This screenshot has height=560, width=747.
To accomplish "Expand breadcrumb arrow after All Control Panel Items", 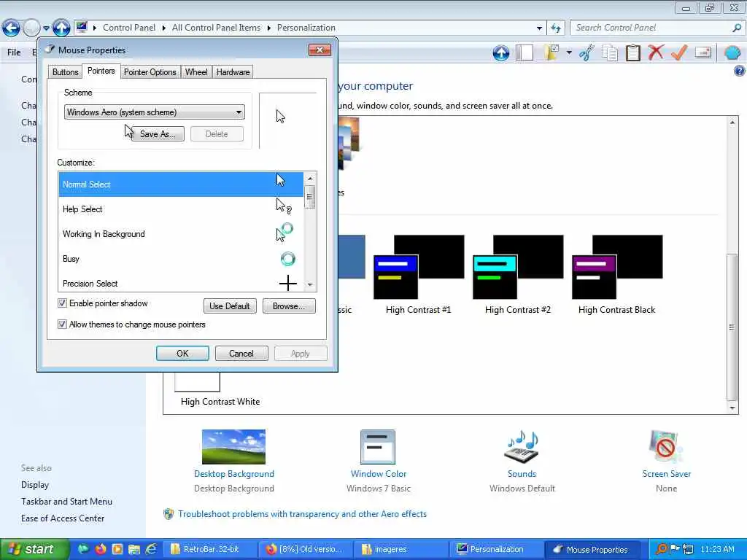I will [x=269, y=28].
